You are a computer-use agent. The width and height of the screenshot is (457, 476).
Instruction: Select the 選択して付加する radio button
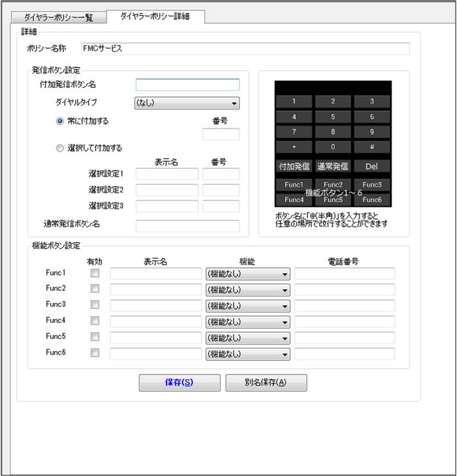pyautogui.click(x=61, y=148)
